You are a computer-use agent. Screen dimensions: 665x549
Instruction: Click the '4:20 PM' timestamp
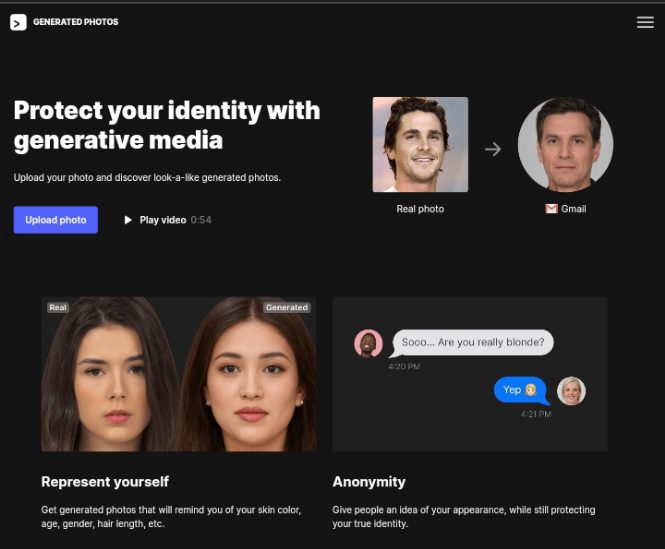coord(404,366)
